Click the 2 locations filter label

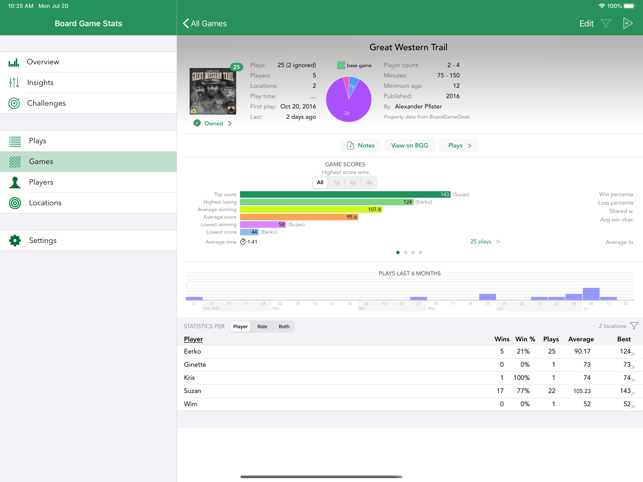(x=612, y=326)
